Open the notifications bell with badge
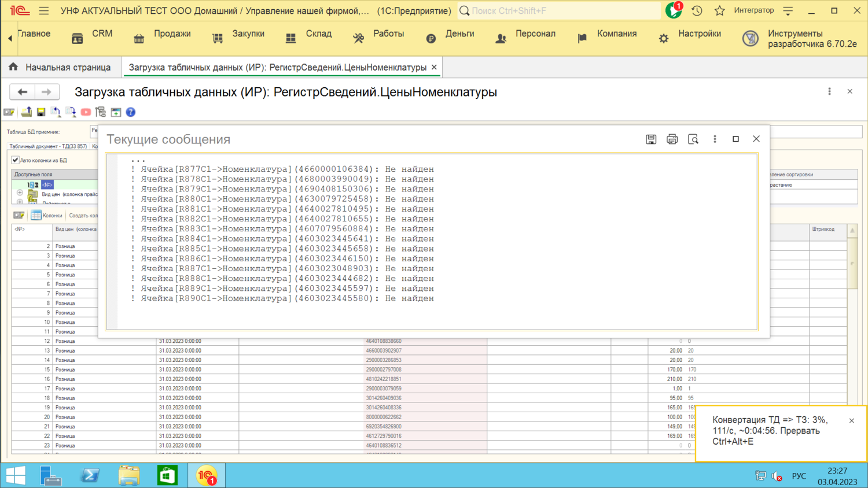The image size is (868, 488). pos(674,10)
